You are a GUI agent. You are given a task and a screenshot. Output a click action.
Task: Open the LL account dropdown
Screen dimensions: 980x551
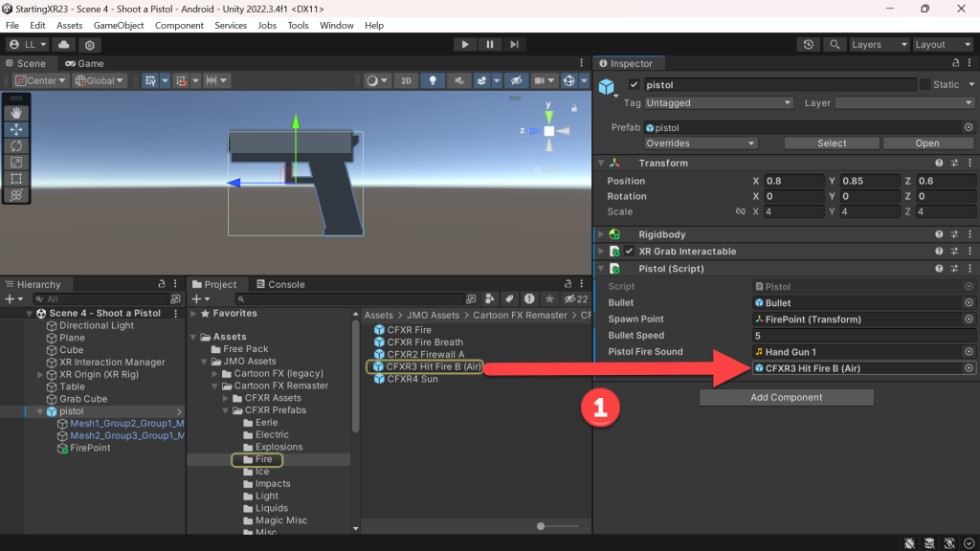coord(28,45)
